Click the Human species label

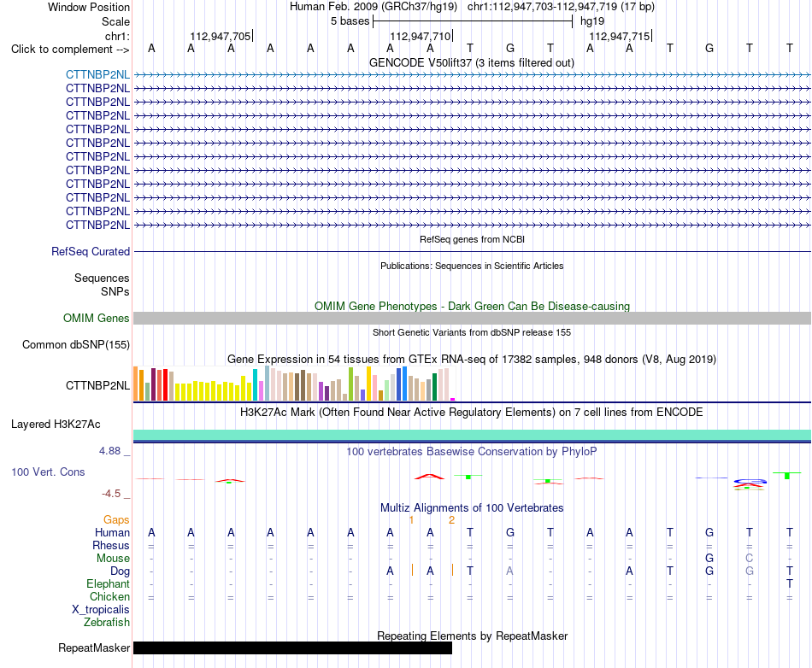[x=112, y=533]
